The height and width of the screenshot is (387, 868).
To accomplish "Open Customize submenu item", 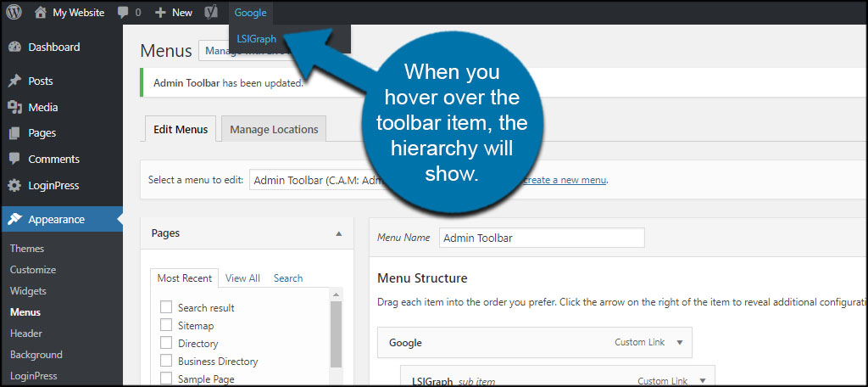I will [x=33, y=270].
